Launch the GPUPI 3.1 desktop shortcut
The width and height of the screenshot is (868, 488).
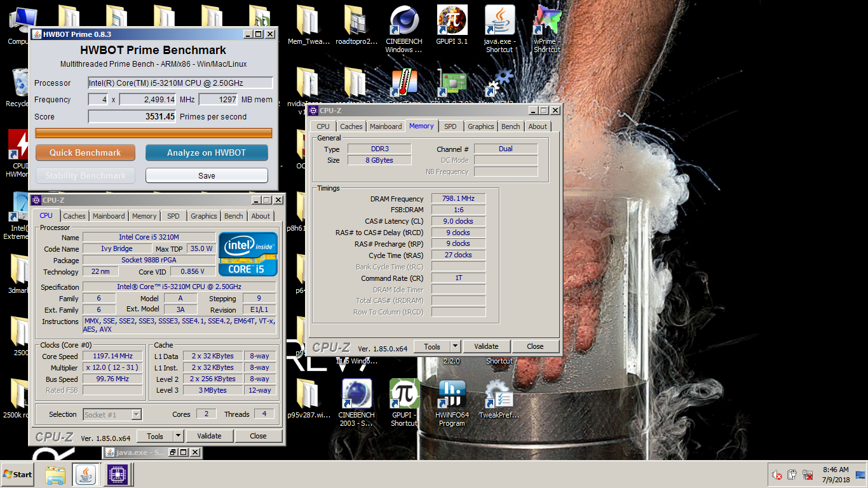coord(452,25)
